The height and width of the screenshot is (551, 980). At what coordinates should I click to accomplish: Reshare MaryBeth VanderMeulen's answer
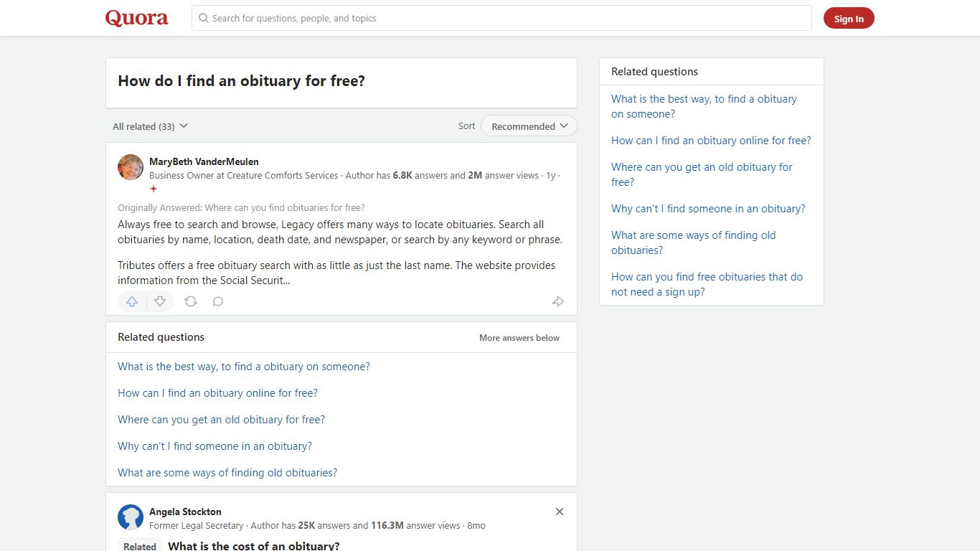click(x=191, y=301)
